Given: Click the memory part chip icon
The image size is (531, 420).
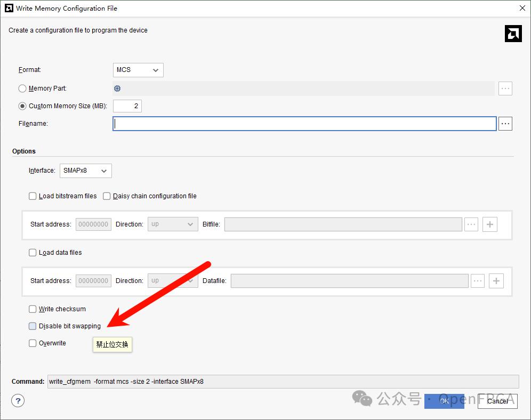Looking at the screenshot, I should click(x=117, y=88).
